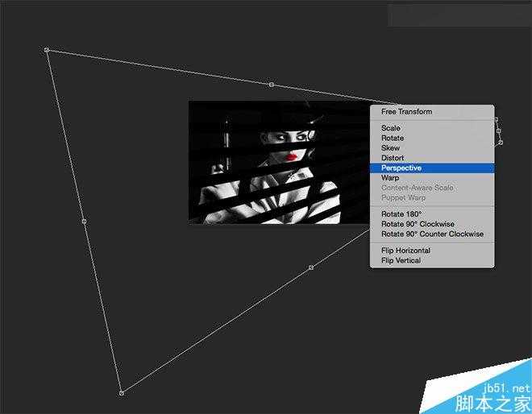Viewport: 532px width, 414px height.
Task: Click the top-left corner transform handle
Action: (47, 50)
